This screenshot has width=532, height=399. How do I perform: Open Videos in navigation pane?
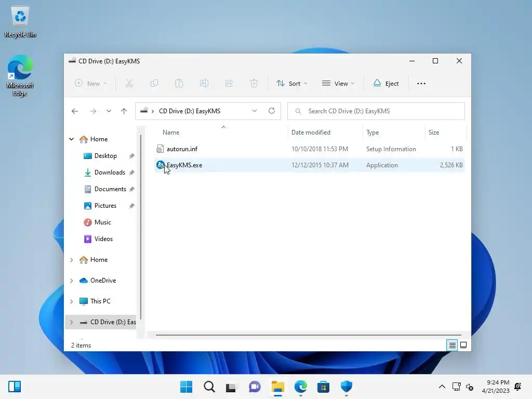coord(103,239)
